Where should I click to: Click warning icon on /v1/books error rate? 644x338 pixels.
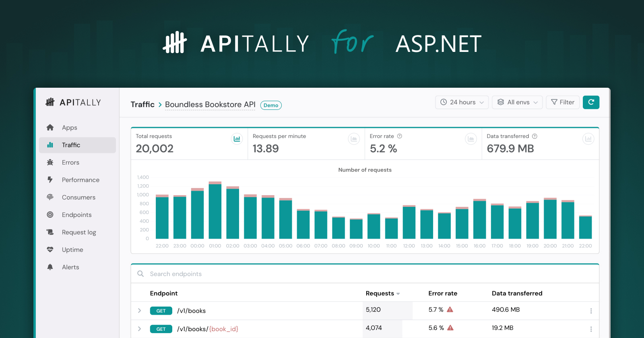coord(450,309)
